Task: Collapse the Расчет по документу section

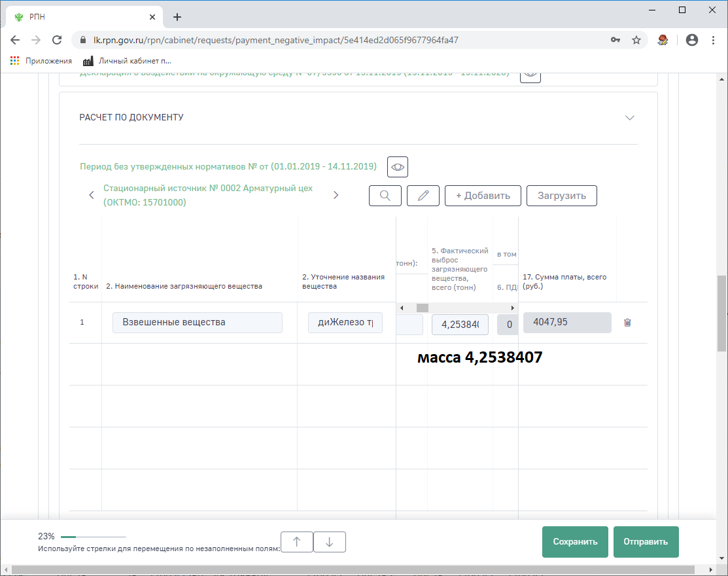Action: point(630,118)
